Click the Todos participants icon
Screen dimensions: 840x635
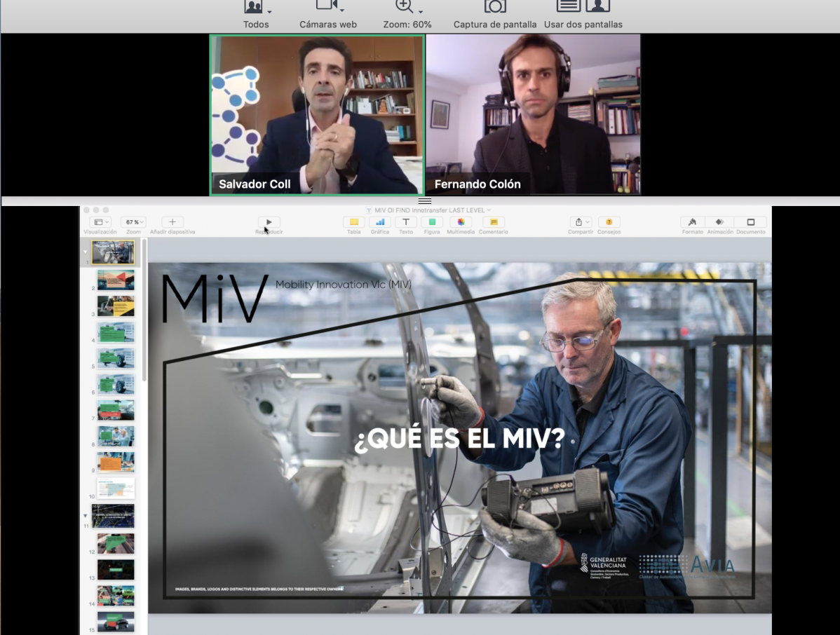(x=253, y=6)
